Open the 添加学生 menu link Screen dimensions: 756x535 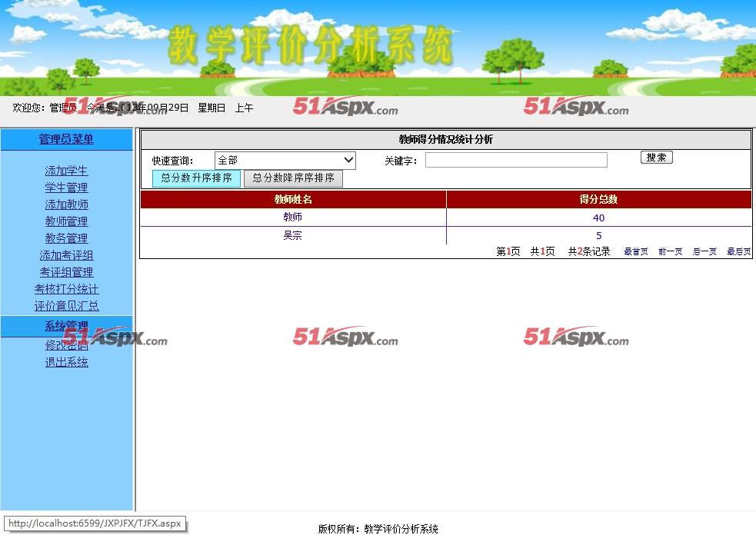coord(66,171)
